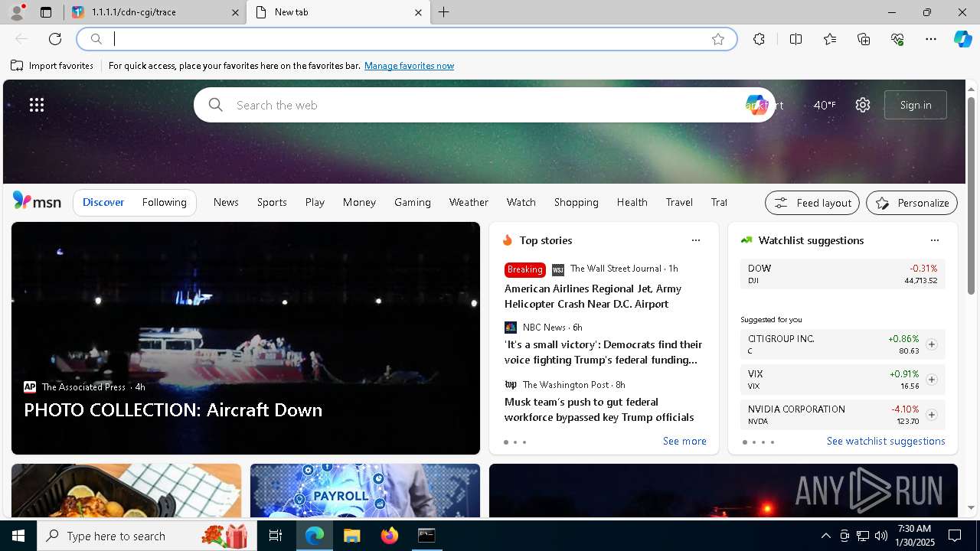This screenshot has height=551, width=980.
Task: Open Task View on the taskbar
Action: point(276,536)
